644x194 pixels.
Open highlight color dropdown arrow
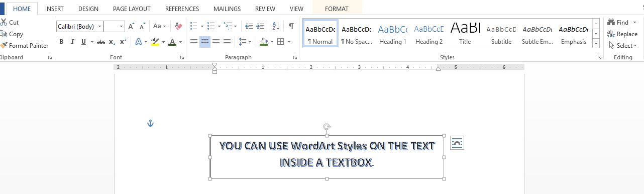point(163,42)
